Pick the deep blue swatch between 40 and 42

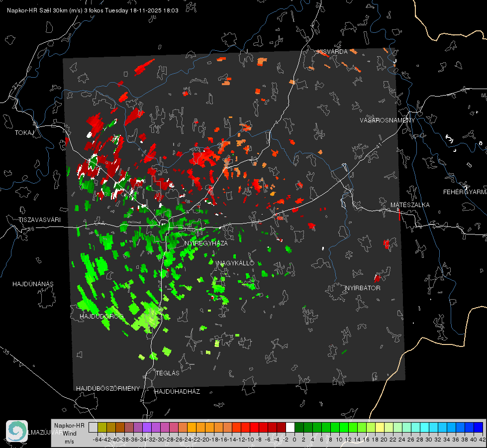click(x=479, y=427)
